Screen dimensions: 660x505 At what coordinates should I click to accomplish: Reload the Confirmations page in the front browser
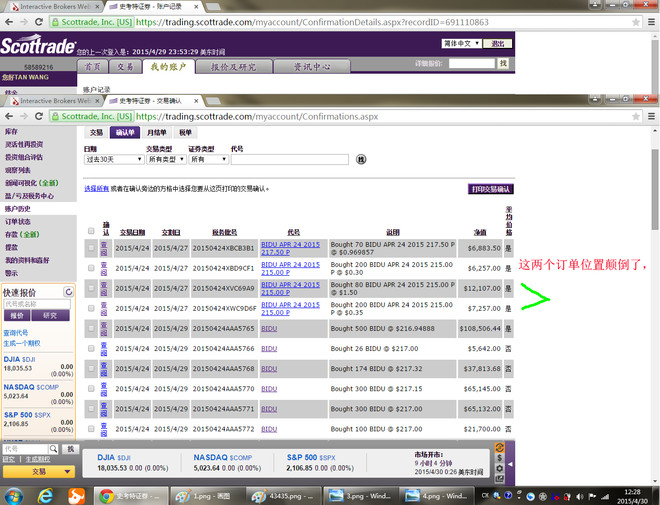39,116
